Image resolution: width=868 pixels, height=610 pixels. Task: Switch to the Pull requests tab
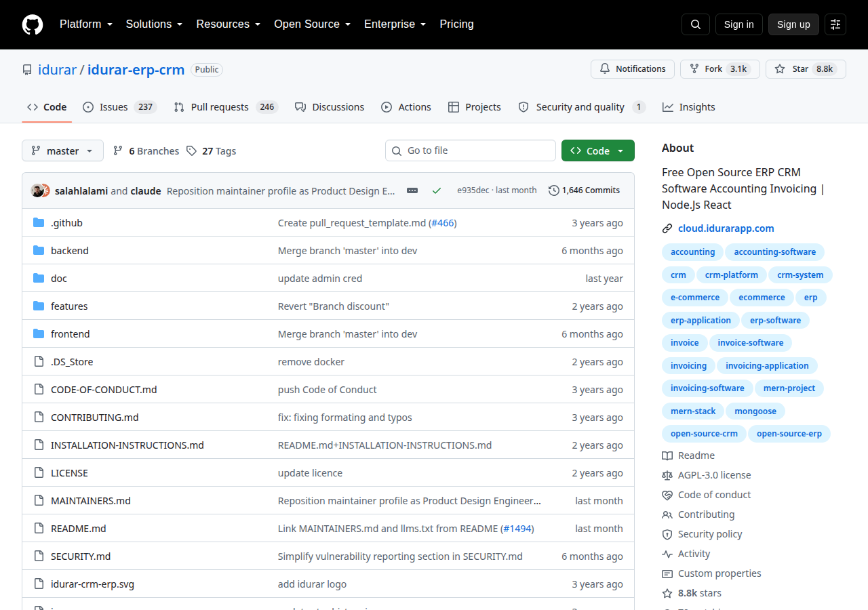click(226, 107)
